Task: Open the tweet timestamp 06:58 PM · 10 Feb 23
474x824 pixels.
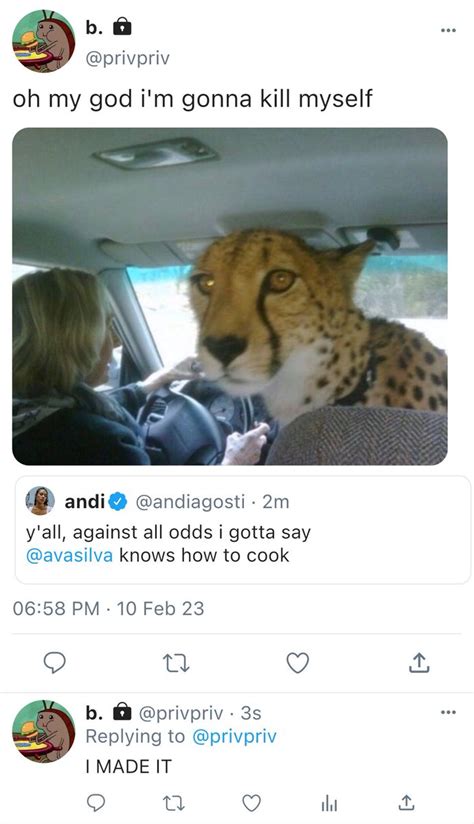Action: 108,609
